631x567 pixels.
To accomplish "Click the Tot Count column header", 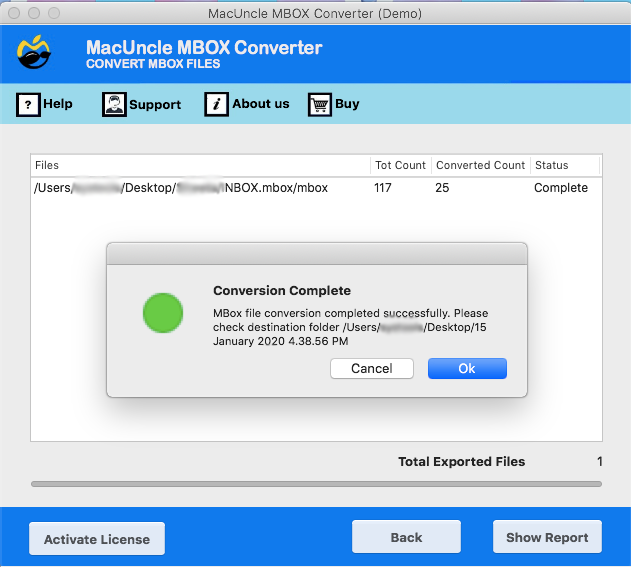I will click(401, 165).
